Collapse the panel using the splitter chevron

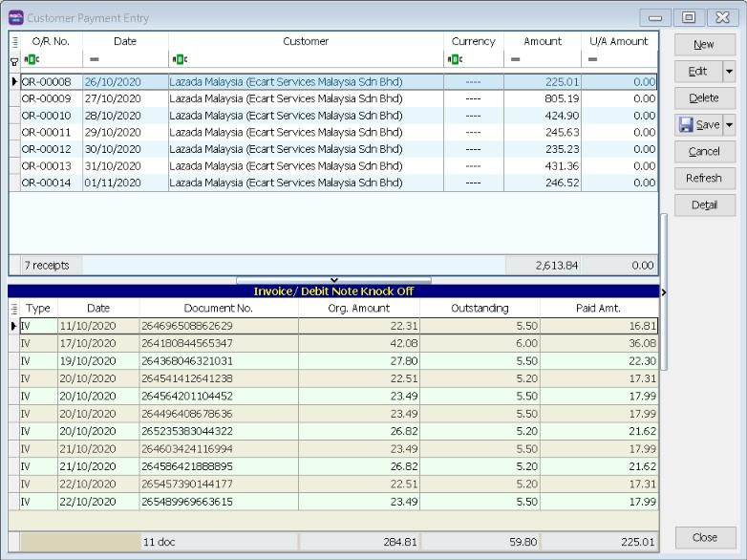click(333, 280)
